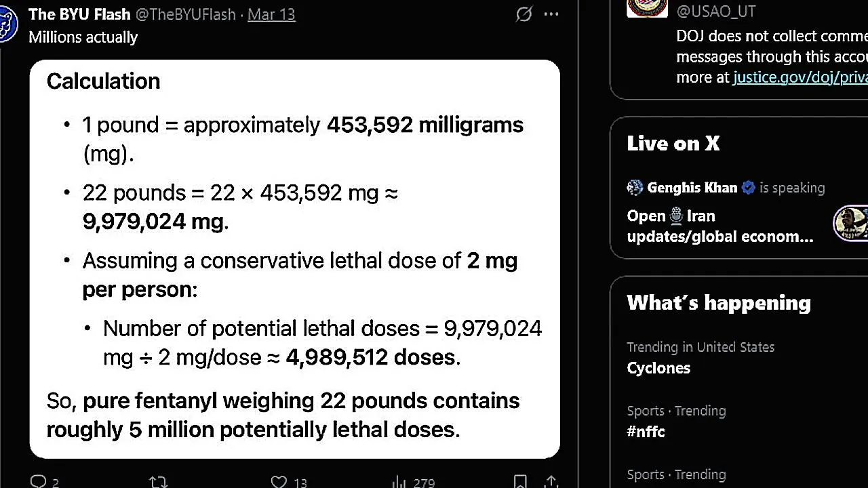
Task: Repost The BYU Flash tweet
Action: click(x=158, y=481)
